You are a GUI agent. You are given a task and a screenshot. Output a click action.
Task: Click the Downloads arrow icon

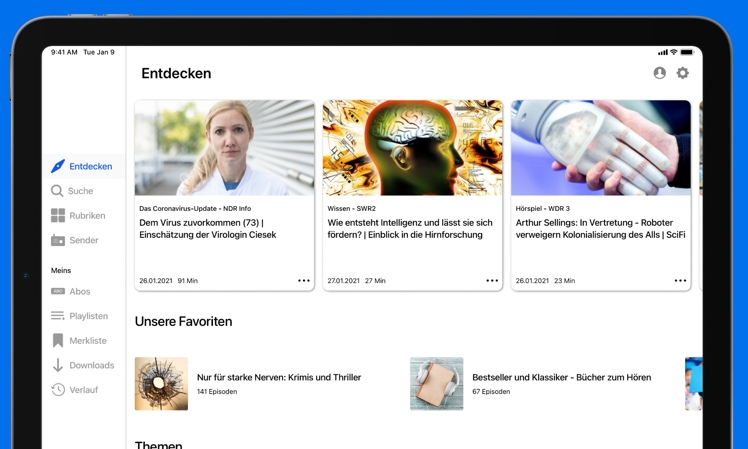[x=58, y=366]
